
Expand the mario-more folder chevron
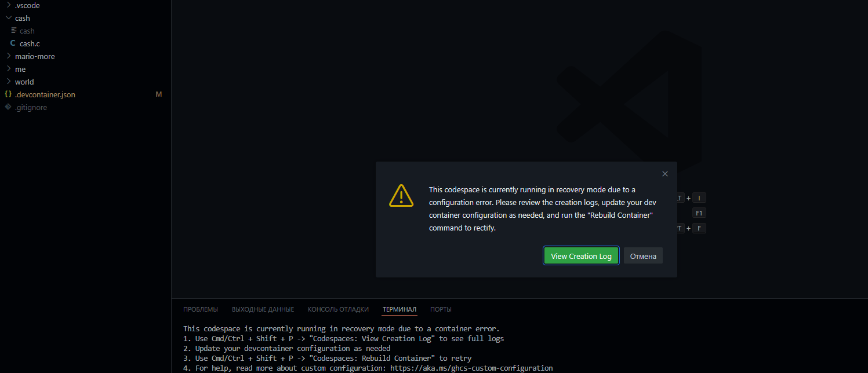tap(8, 56)
